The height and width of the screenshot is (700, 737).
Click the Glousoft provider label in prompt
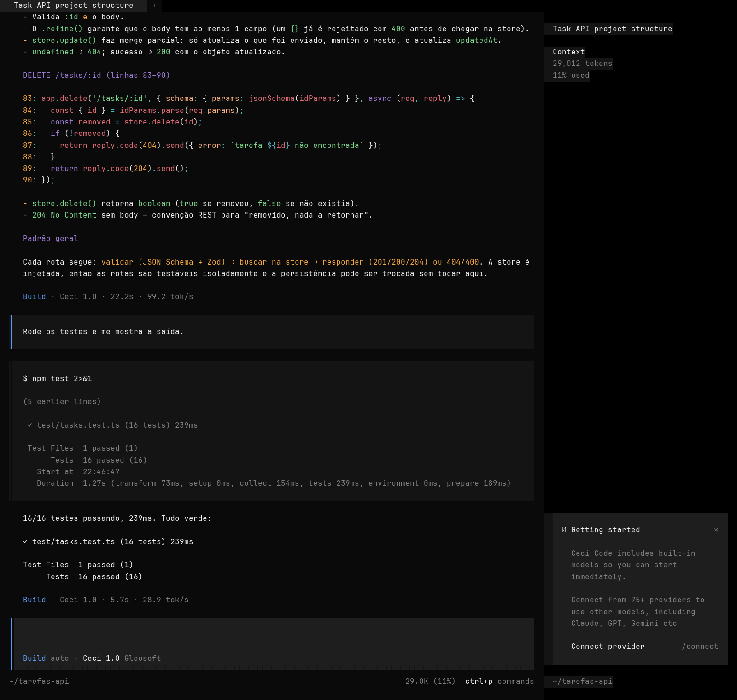coord(142,659)
